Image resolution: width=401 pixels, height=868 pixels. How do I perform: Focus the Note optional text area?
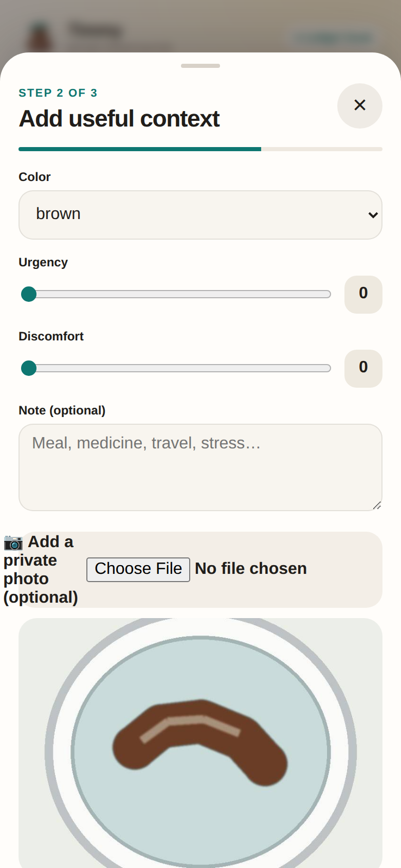coord(200,467)
